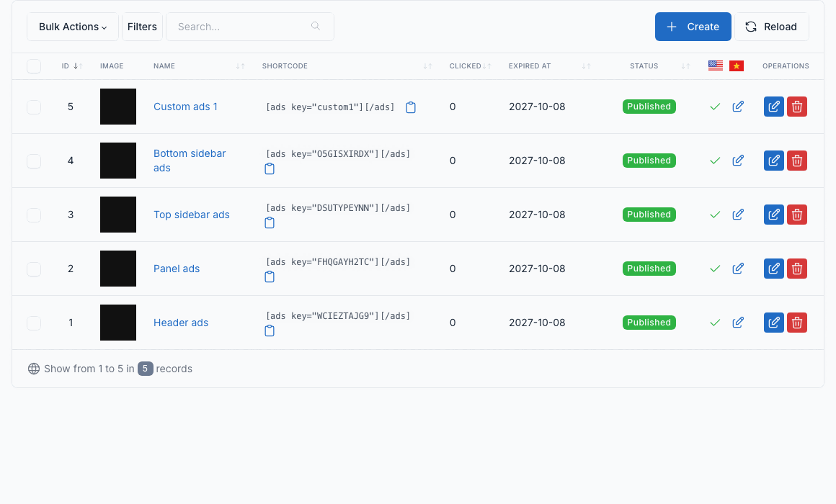Delete the Panel ads record
Screen dimensions: 836x504
(797, 269)
